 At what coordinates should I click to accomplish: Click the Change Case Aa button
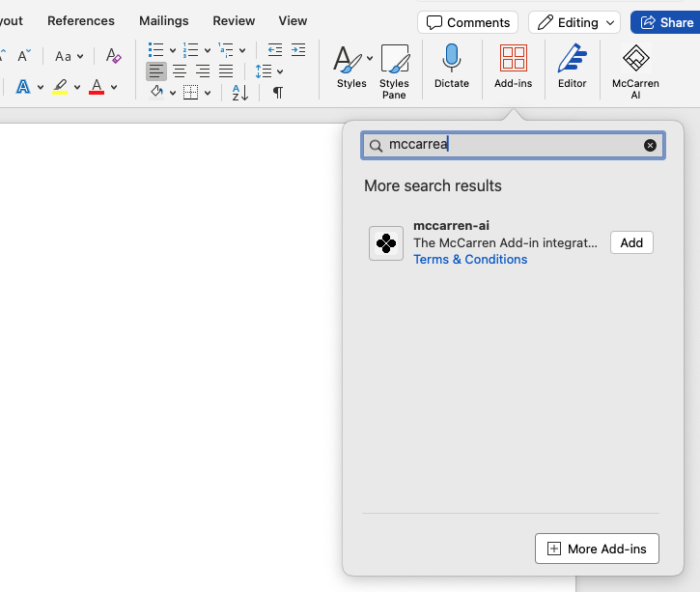point(63,57)
